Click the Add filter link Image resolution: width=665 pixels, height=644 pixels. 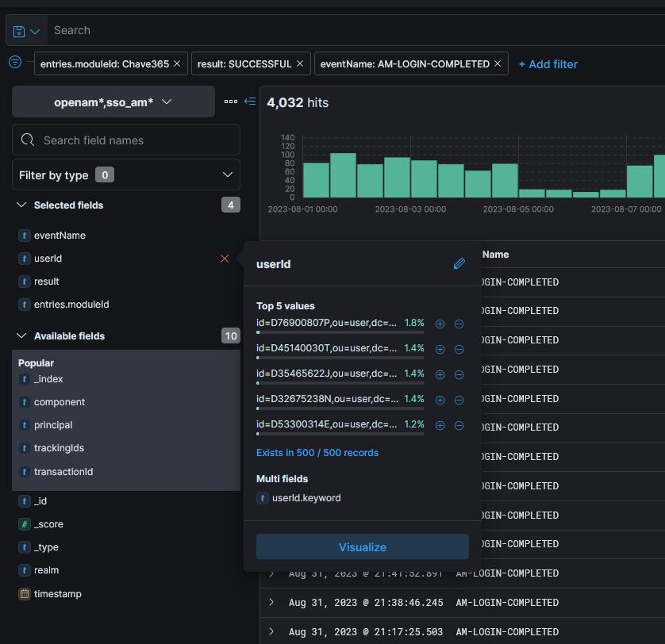click(548, 64)
